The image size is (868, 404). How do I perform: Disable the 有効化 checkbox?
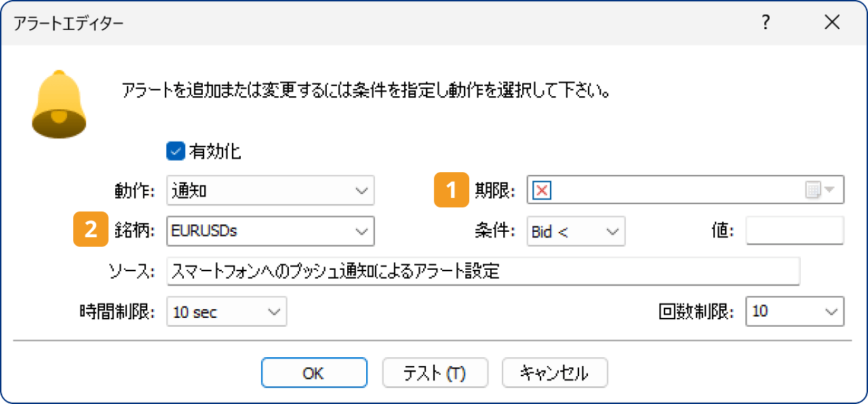click(175, 152)
